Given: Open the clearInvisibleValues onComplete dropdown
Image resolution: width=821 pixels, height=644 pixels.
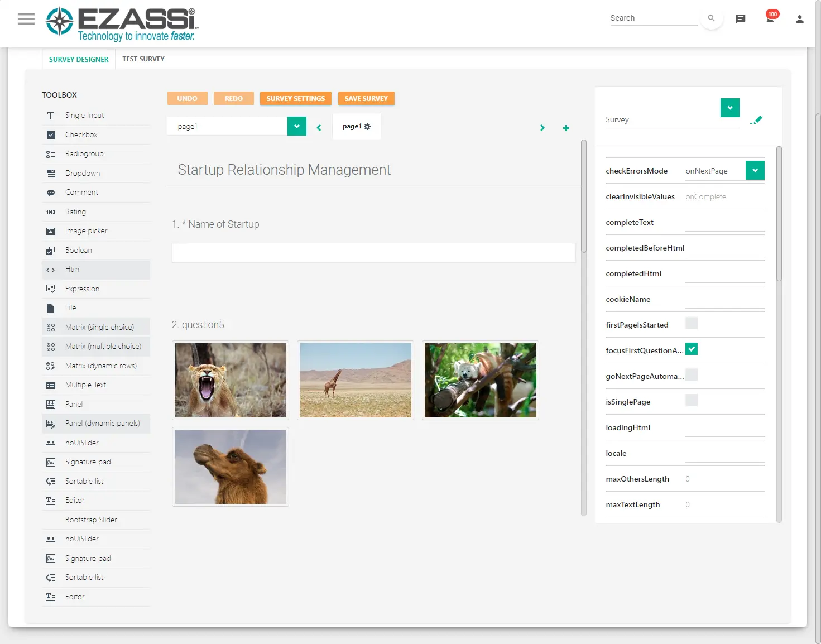Looking at the screenshot, I should point(724,197).
